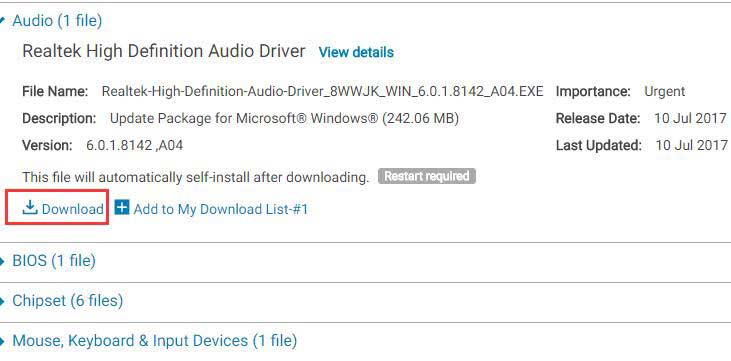Screen dimensions: 731x361
Task: Open Mouse, Keyboard & Input Devices heading
Action: [x=154, y=341]
